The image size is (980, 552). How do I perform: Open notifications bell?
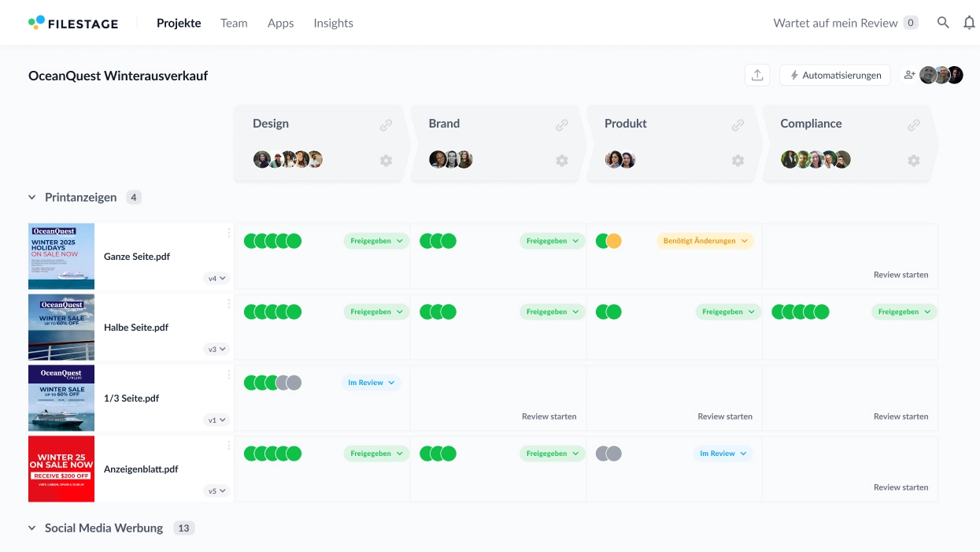[x=969, y=23]
